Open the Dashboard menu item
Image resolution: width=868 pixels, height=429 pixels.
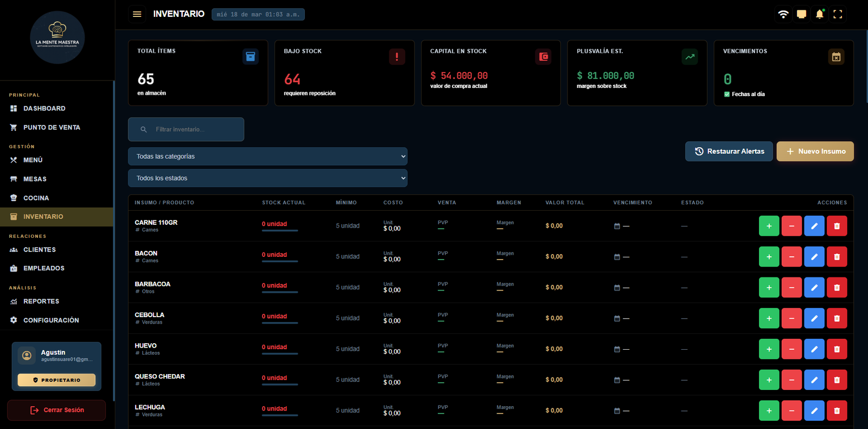tap(44, 109)
